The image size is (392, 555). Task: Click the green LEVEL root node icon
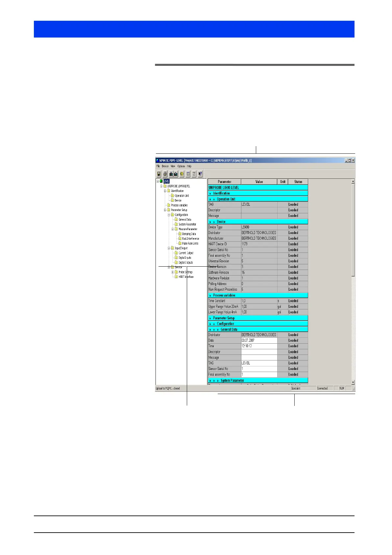coord(161,181)
